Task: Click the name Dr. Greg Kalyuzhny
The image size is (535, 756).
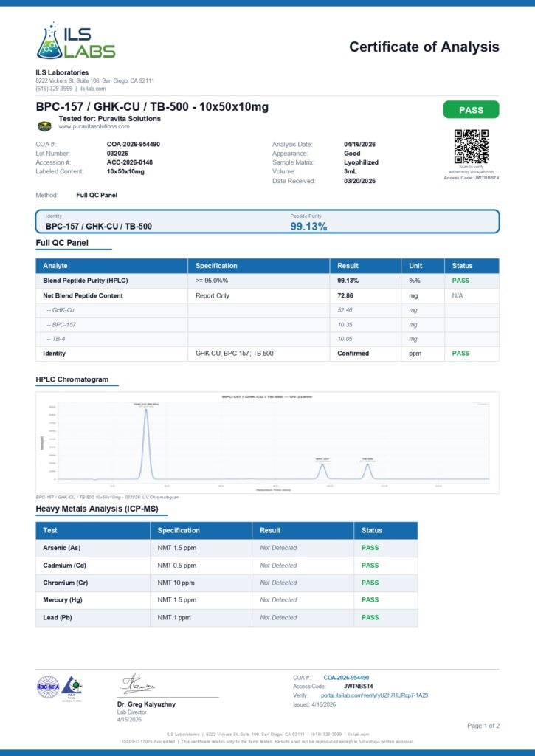Action: pyautogui.click(x=146, y=704)
